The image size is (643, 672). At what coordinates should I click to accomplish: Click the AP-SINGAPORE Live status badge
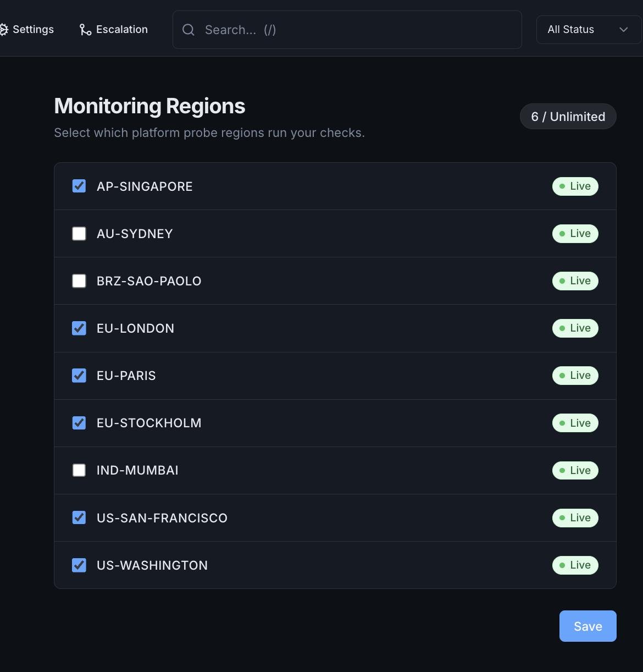(x=575, y=186)
